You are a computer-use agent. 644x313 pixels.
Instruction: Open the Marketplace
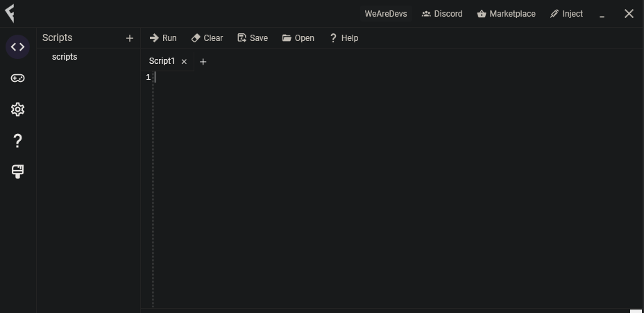tap(507, 14)
